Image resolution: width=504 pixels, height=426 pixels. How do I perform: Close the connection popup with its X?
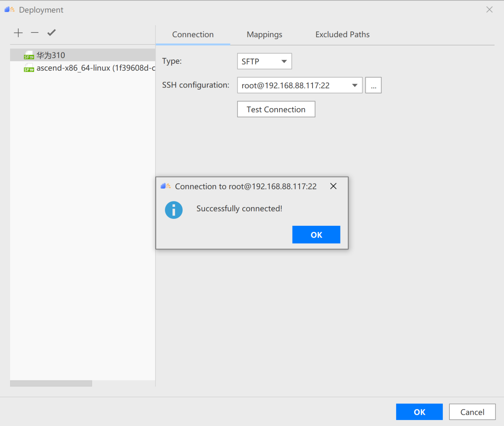pos(333,186)
